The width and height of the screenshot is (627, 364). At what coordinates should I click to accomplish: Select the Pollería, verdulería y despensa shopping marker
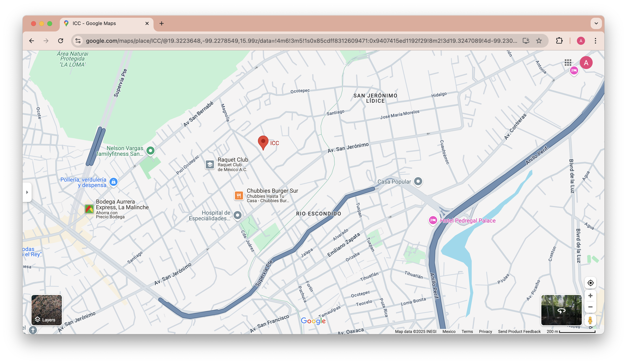click(x=114, y=182)
